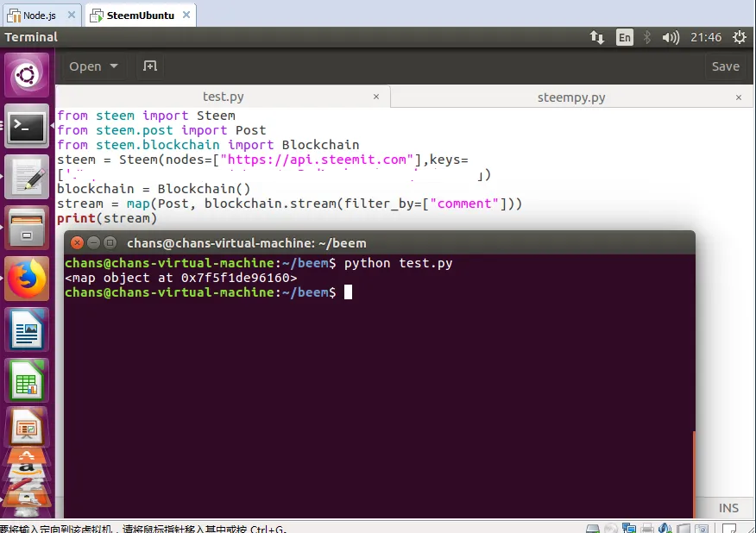Image resolution: width=756 pixels, height=533 pixels.
Task: Close the test.py editor tab
Action: point(376,97)
